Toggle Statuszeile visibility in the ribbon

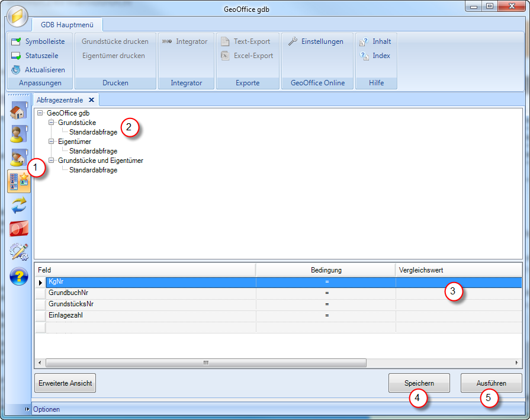(x=36, y=56)
